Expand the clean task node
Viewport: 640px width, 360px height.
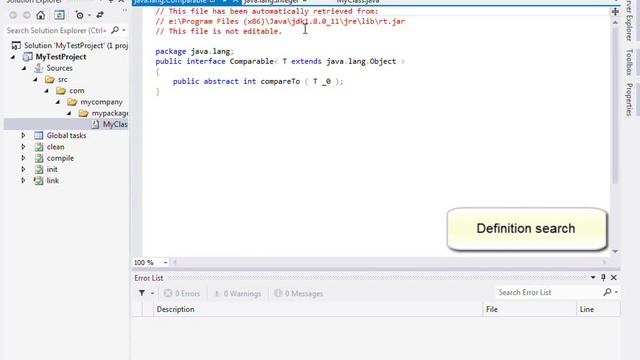(x=23, y=147)
